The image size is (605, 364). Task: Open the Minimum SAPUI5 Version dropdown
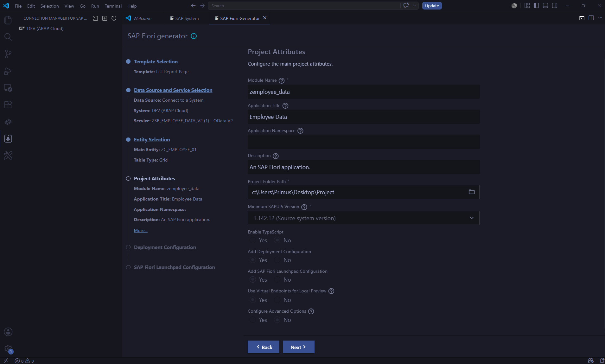(x=363, y=218)
